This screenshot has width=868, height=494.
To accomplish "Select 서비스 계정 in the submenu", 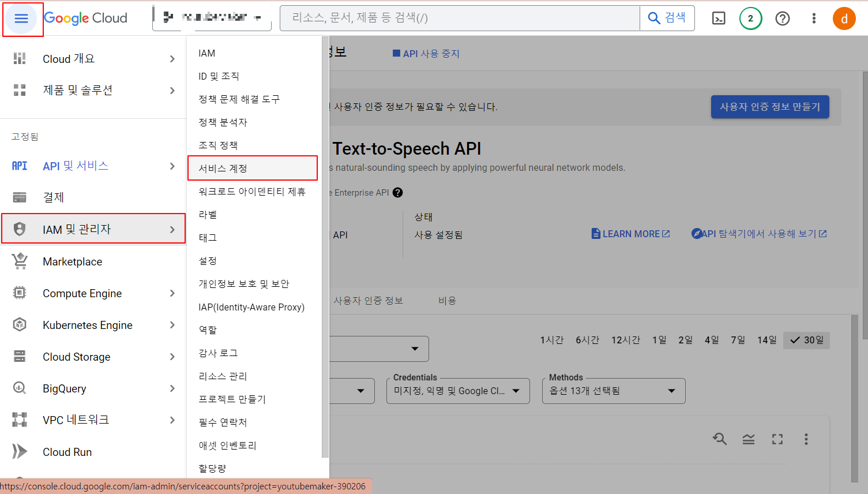I will (x=253, y=168).
